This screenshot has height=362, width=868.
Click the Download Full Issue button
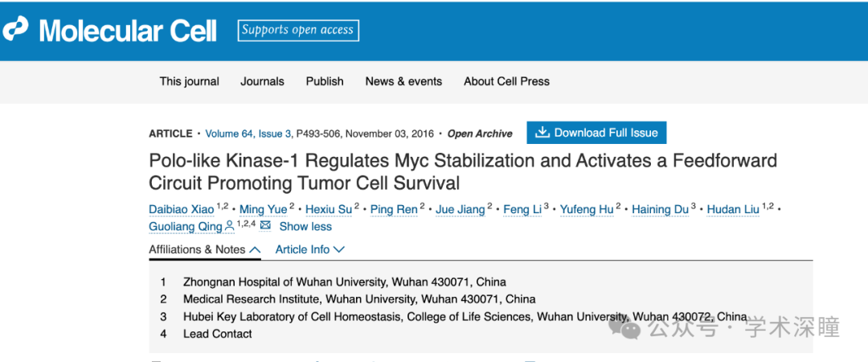tap(596, 133)
